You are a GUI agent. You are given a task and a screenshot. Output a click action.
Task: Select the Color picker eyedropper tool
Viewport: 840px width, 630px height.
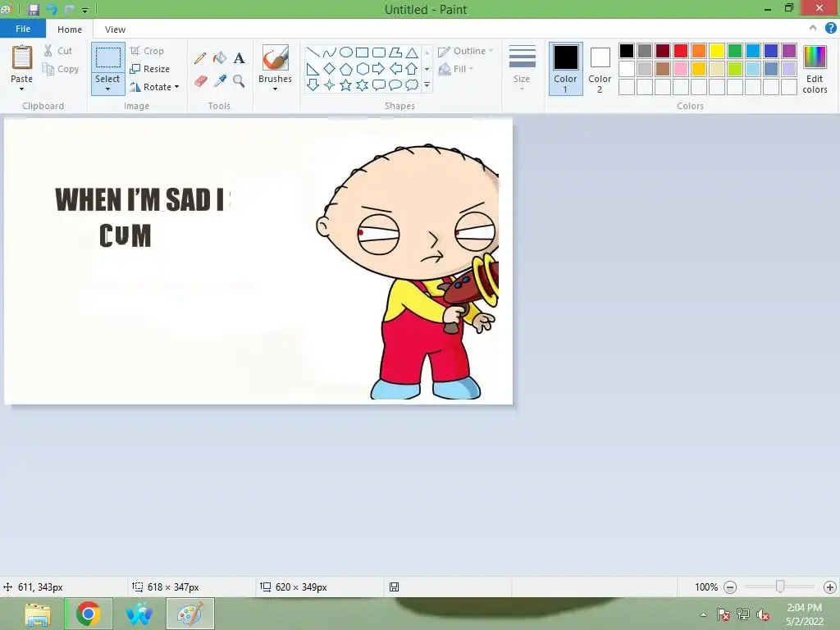coord(220,81)
